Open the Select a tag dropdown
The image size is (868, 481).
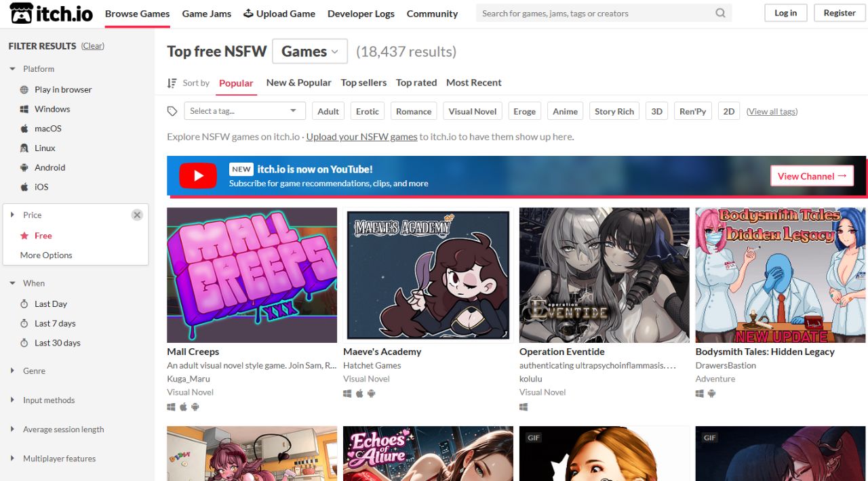coord(244,111)
